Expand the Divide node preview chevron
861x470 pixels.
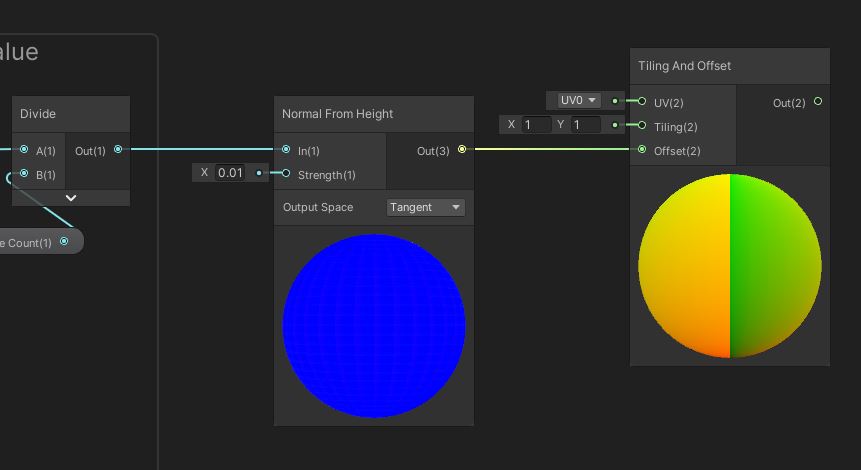coord(71,198)
